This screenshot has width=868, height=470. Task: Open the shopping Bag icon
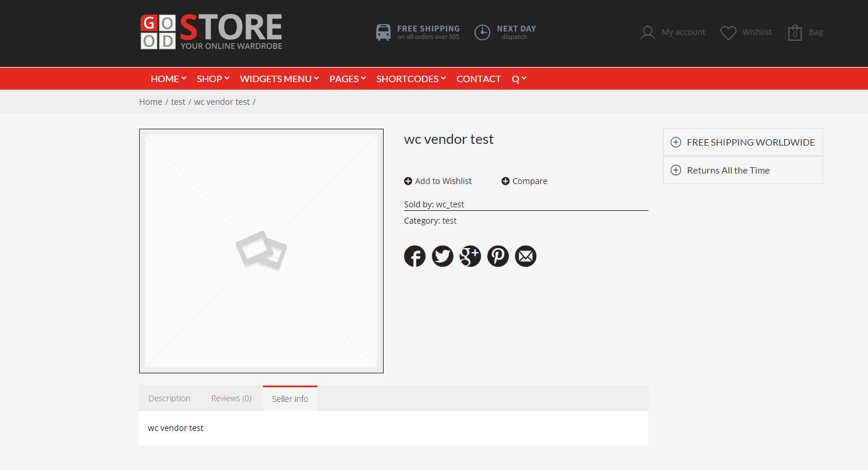coord(795,33)
